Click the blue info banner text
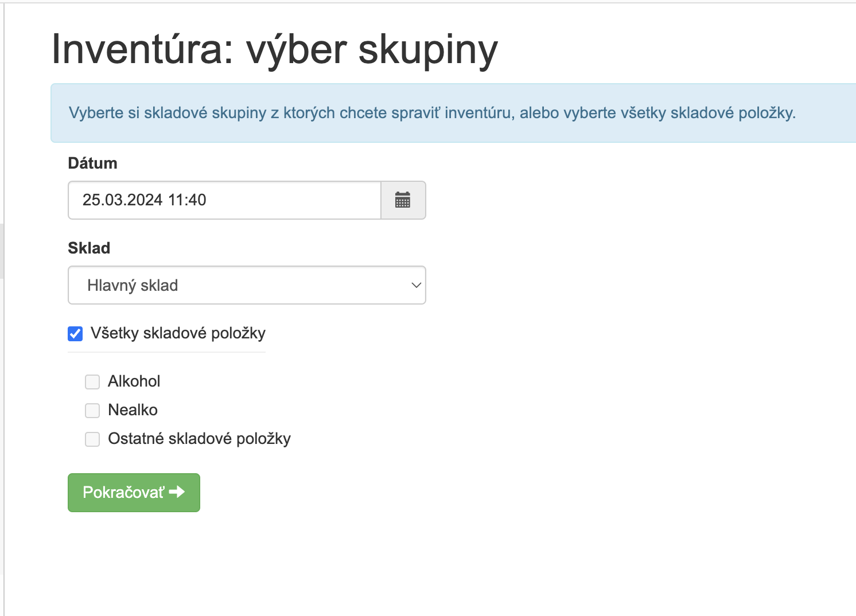856x616 pixels. pos(432,113)
